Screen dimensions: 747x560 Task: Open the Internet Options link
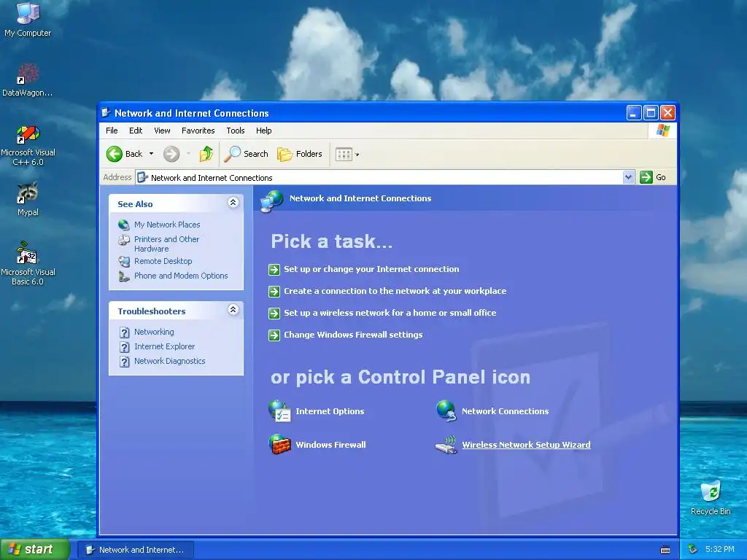(x=330, y=411)
